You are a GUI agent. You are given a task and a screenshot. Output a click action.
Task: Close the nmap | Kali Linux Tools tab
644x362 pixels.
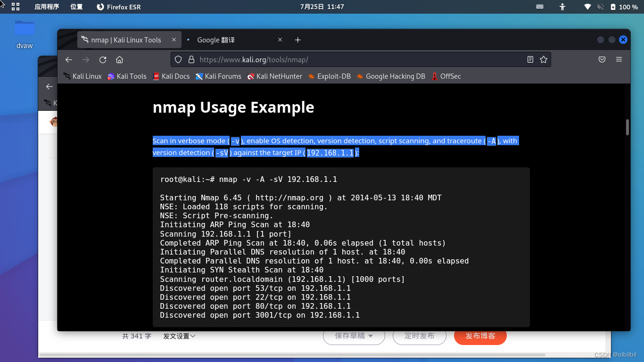tap(174, 40)
